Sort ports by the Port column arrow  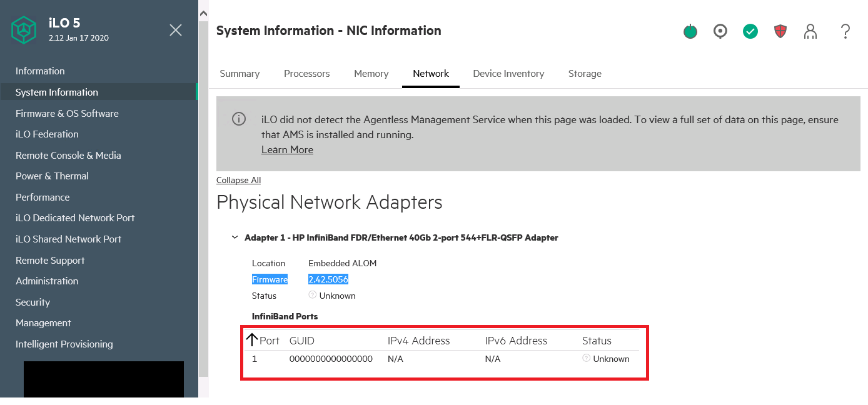(252, 340)
